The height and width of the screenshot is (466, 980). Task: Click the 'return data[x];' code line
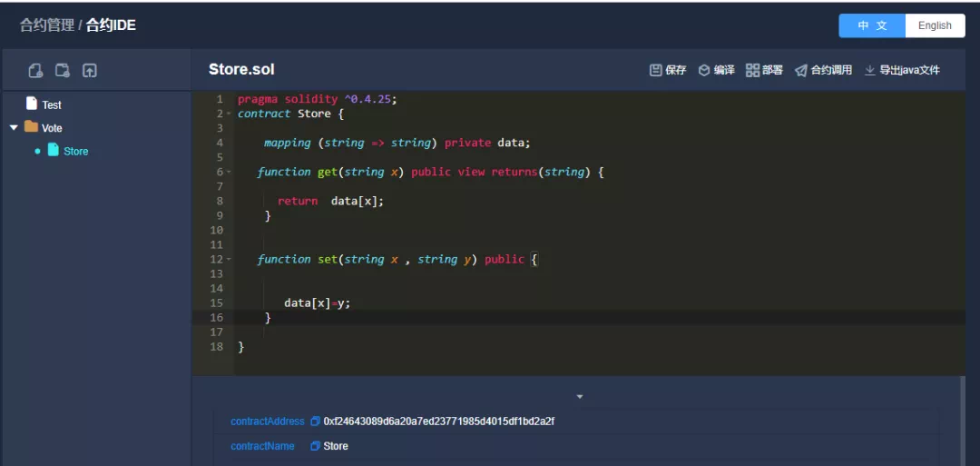click(x=330, y=201)
